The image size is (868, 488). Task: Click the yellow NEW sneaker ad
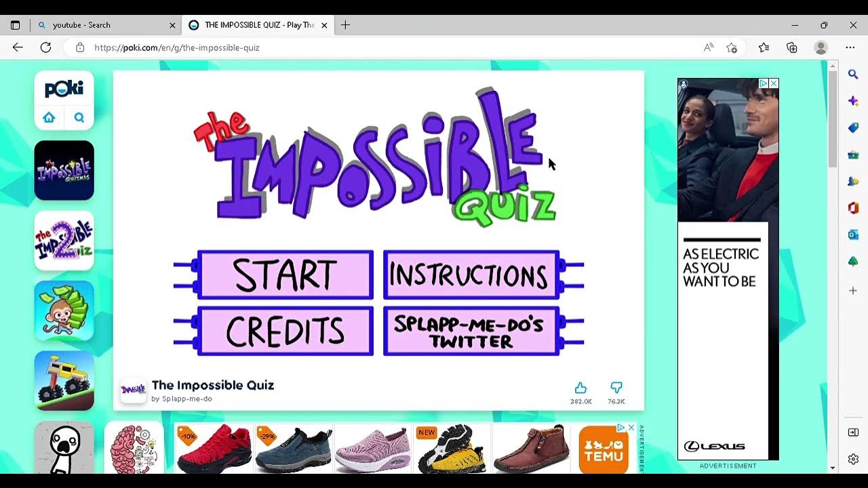452,448
